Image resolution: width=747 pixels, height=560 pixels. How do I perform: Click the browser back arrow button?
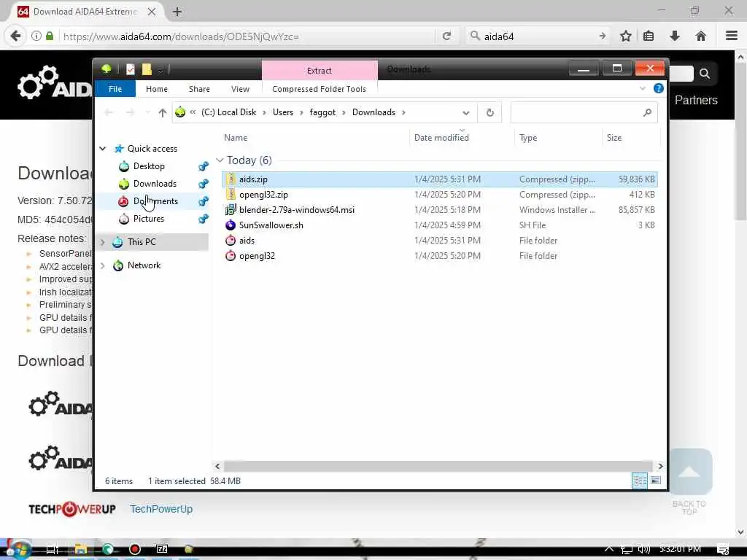[15, 36]
